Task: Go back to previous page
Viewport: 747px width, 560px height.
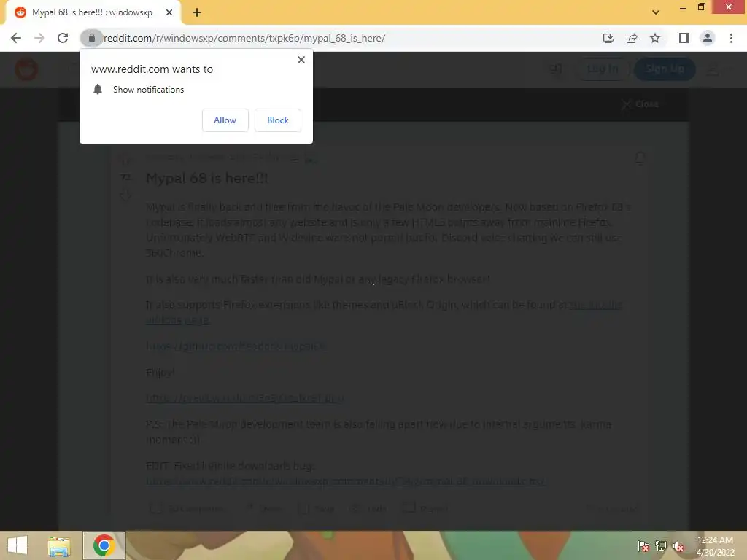Action: click(x=16, y=38)
